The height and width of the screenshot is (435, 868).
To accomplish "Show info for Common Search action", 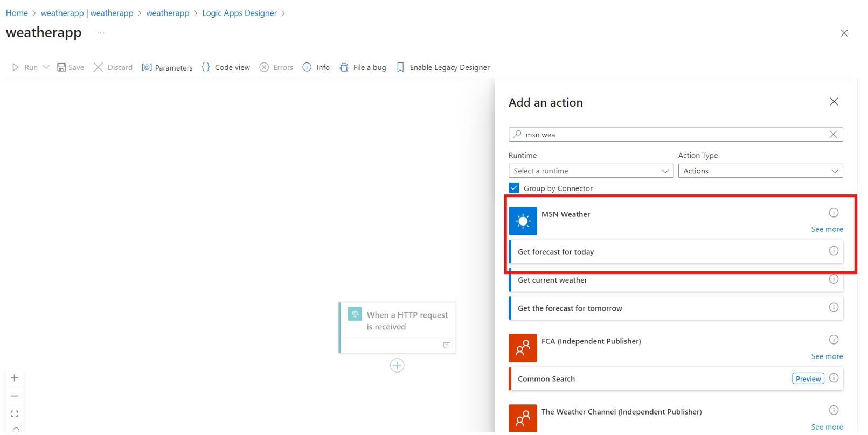I will point(834,378).
